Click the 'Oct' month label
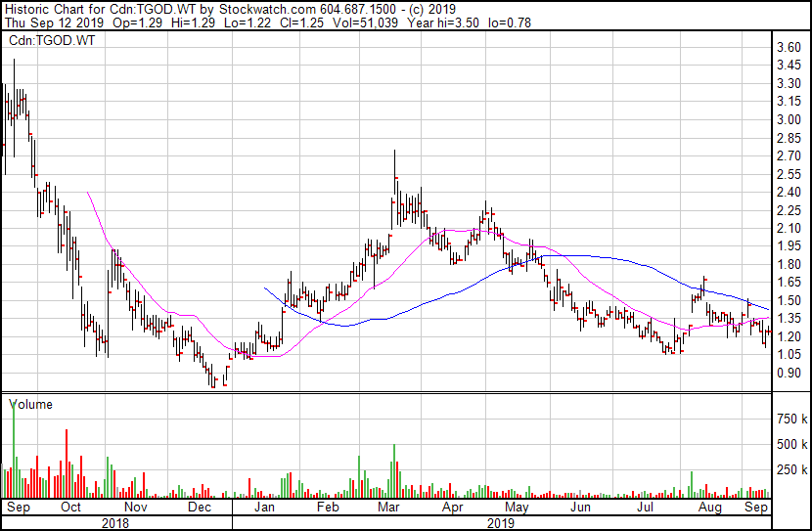This screenshot has height=531, width=812. coord(71,508)
